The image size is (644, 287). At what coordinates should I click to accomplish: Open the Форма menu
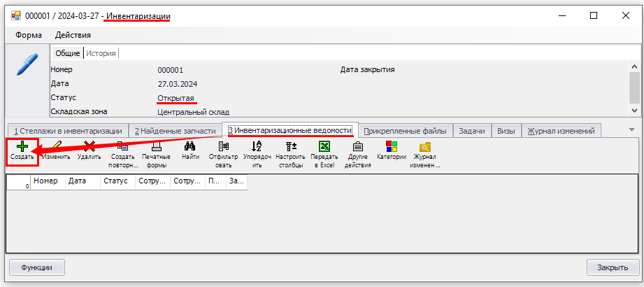(x=28, y=35)
